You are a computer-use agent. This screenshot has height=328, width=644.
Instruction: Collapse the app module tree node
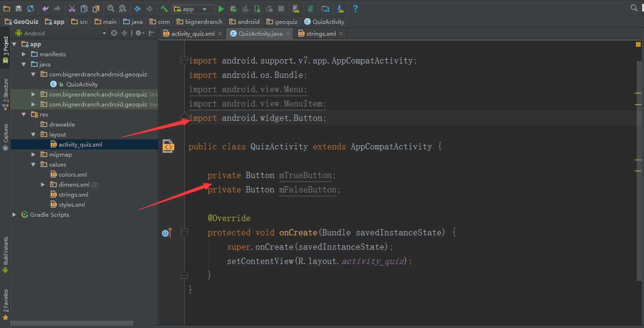click(14, 44)
